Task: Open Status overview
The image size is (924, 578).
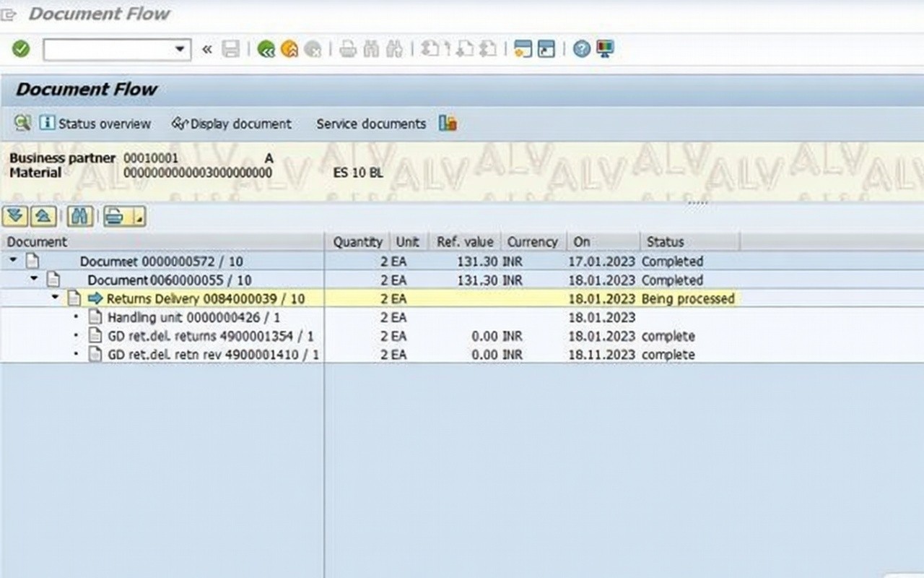Action: coord(95,124)
